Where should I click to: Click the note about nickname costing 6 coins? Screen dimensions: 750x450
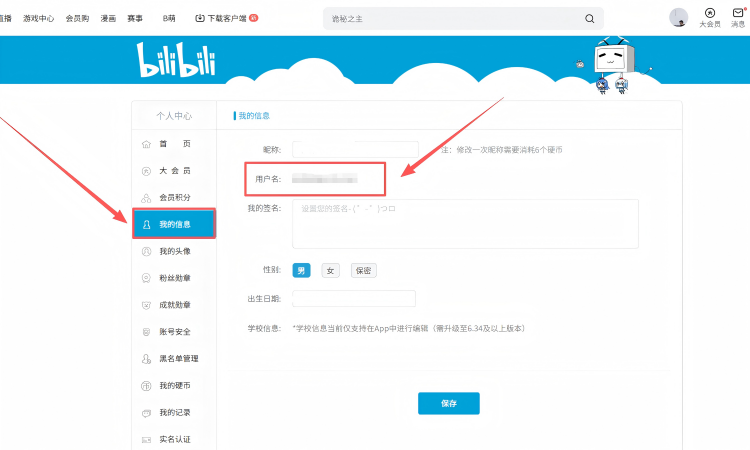pyautogui.click(x=502, y=150)
